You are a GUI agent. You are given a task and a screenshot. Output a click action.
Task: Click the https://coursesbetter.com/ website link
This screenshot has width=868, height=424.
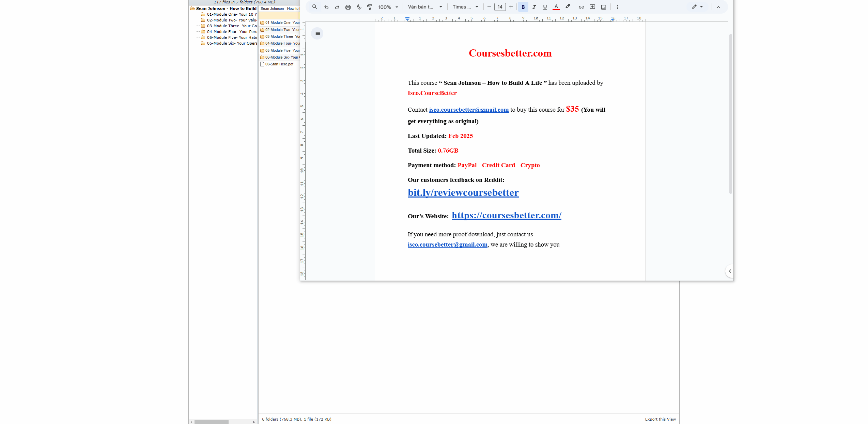click(506, 215)
